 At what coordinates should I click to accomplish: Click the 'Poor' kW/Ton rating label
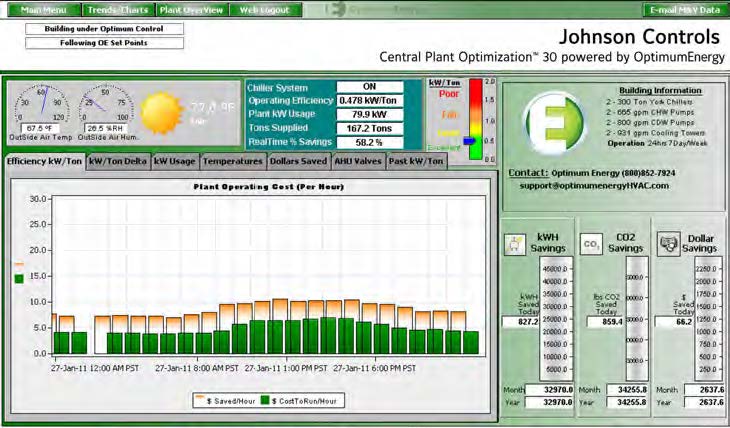[449, 94]
